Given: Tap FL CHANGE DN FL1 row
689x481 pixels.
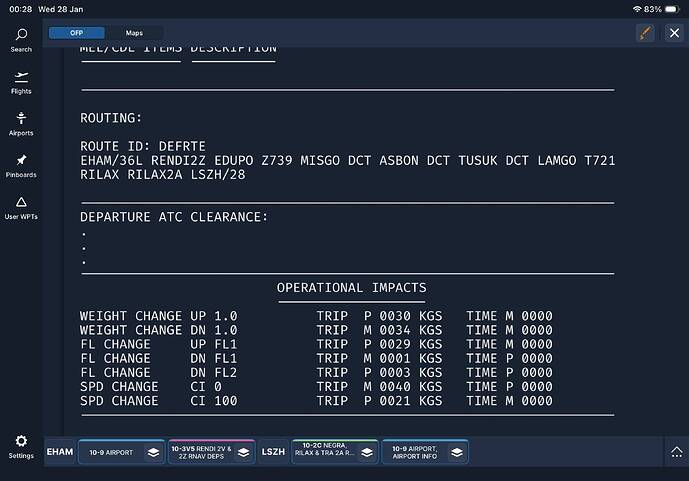Looking at the screenshot, I should tap(316, 358).
